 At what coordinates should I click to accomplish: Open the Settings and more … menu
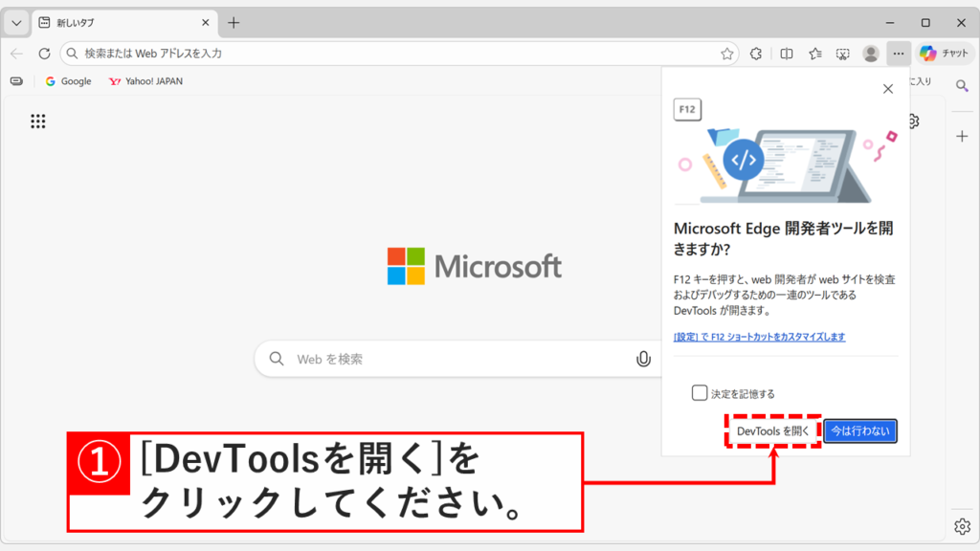tap(898, 54)
